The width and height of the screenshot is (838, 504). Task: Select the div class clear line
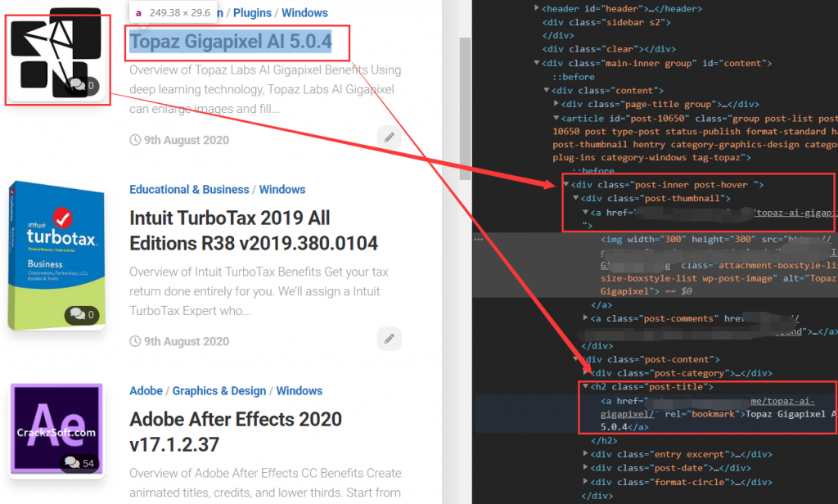[x=609, y=49]
